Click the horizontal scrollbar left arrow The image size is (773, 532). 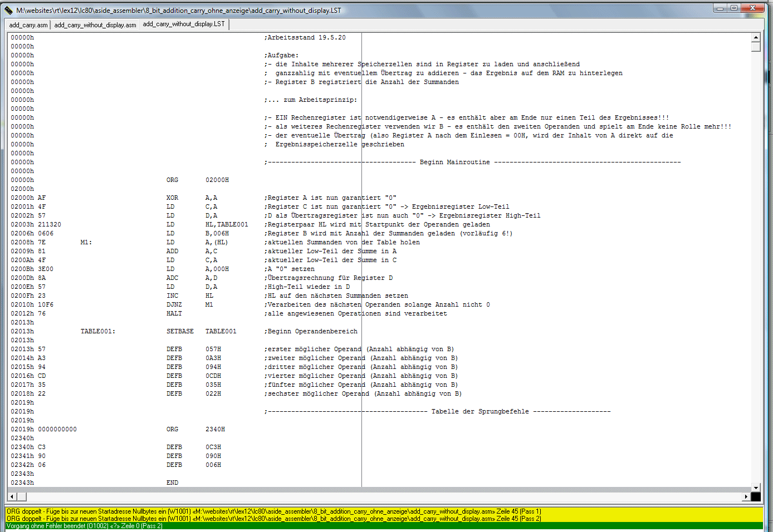coord(12,496)
